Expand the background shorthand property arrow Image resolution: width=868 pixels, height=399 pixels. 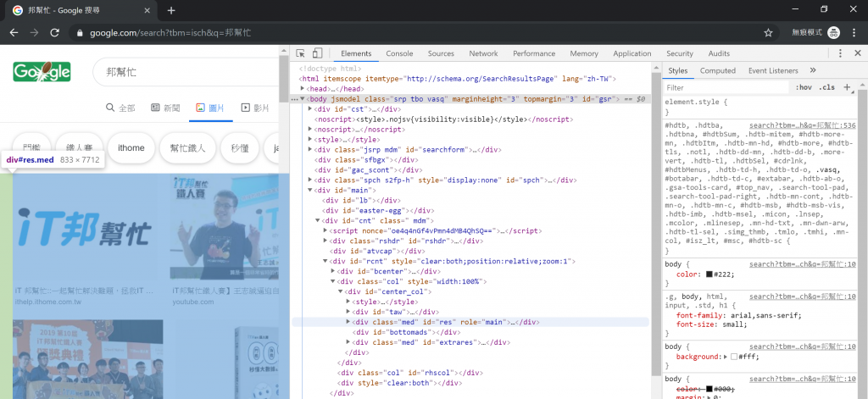click(x=726, y=357)
